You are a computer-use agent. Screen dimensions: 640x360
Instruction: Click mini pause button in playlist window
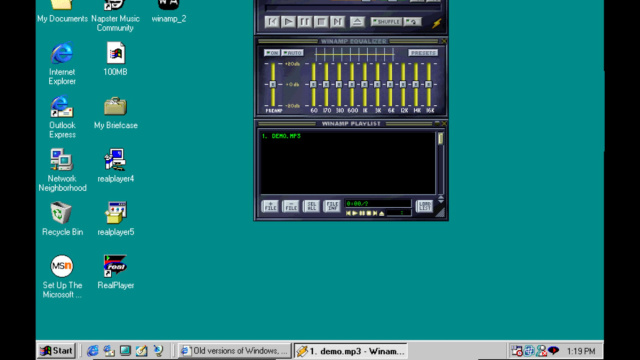[x=362, y=213]
